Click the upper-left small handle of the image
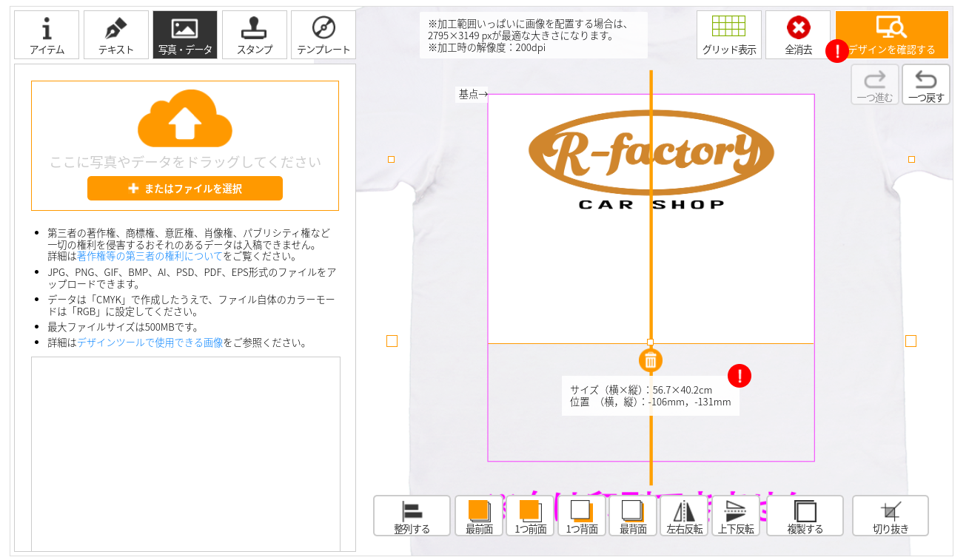Screen dimensions: 969x560 [x=392, y=159]
